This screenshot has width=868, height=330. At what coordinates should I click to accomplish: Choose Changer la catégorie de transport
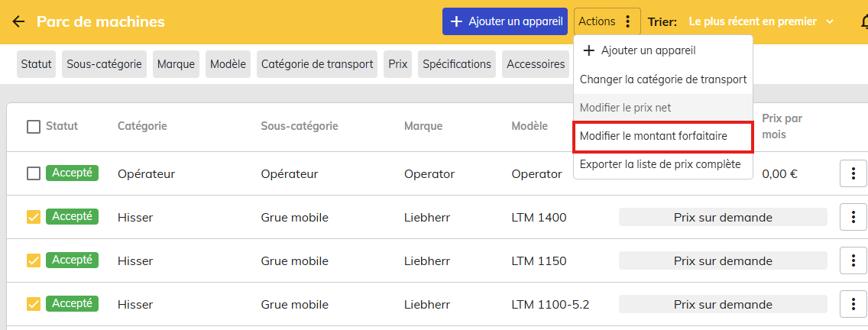click(663, 79)
